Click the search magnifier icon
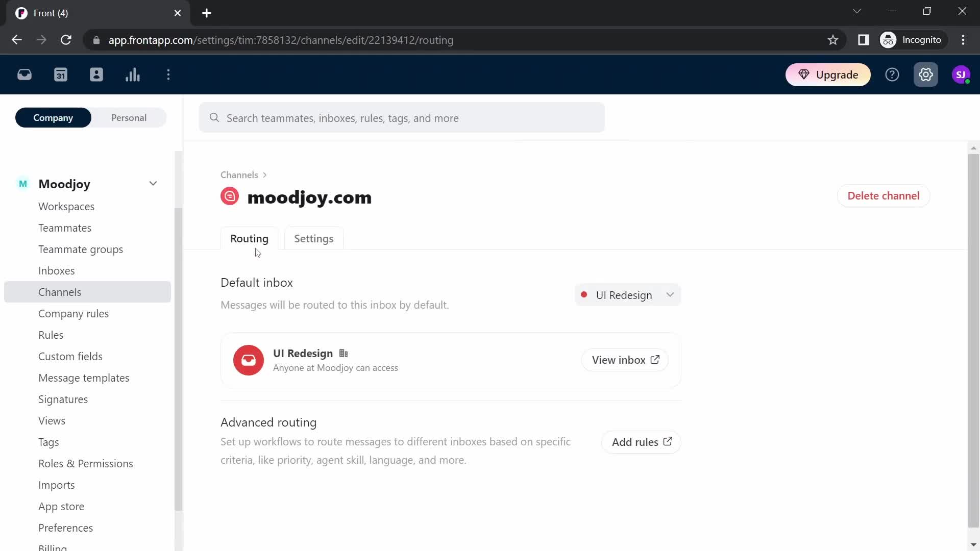 pos(214,118)
